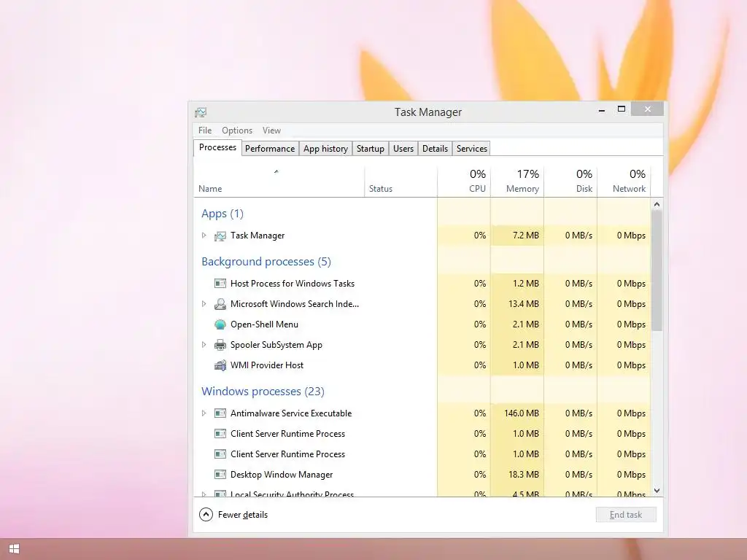The width and height of the screenshot is (747, 560).
Task: Click the Fewer details link
Action: click(243, 515)
